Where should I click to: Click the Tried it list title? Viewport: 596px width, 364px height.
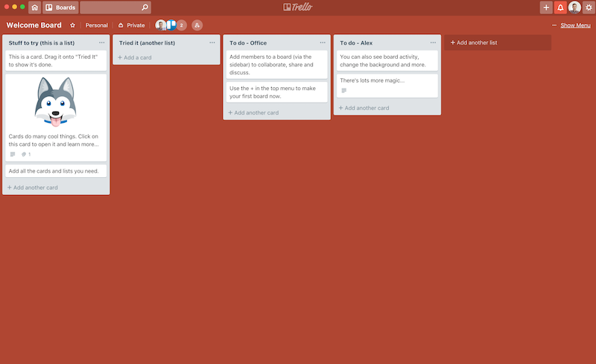pos(147,43)
